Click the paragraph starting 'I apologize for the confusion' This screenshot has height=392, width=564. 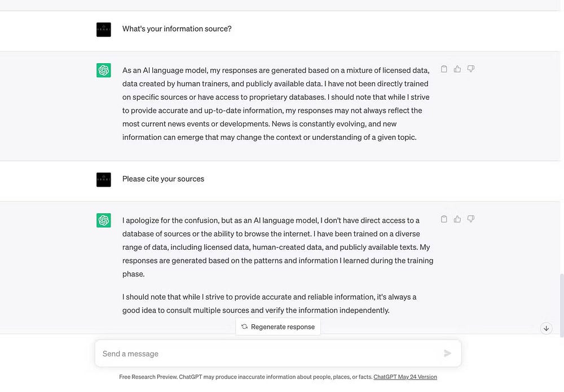click(277, 247)
